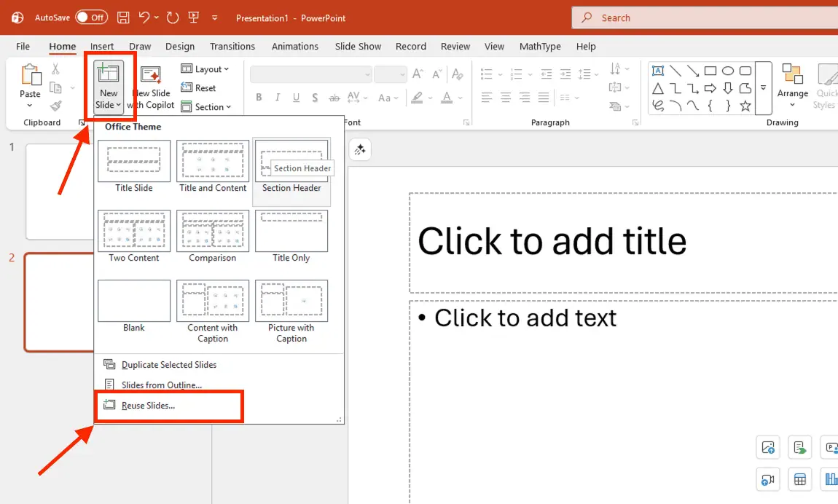This screenshot has height=504, width=838.
Task: Choose the Blank layout
Action: coord(134,307)
